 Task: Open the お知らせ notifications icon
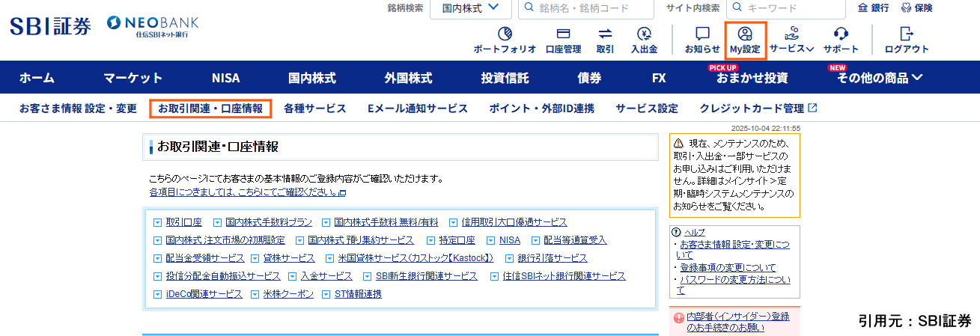click(x=702, y=34)
